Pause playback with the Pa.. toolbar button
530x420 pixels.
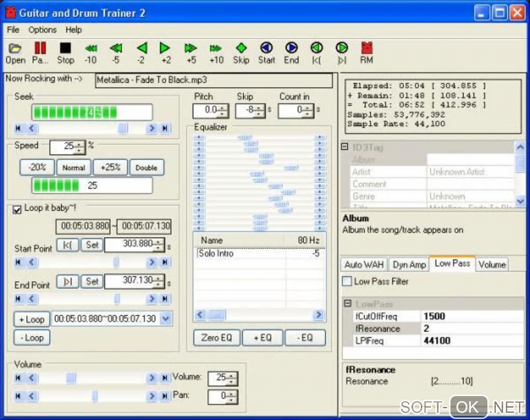coord(40,53)
